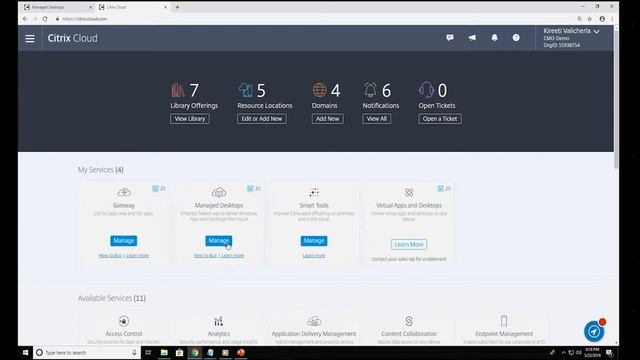Screen dimensions: 640x360
Task: Click the Access Control service icon
Action: point(124,321)
